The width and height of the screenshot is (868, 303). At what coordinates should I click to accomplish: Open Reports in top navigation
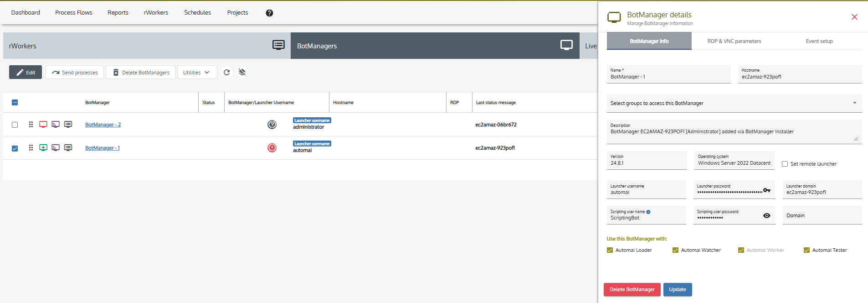[x=118, y=12]
